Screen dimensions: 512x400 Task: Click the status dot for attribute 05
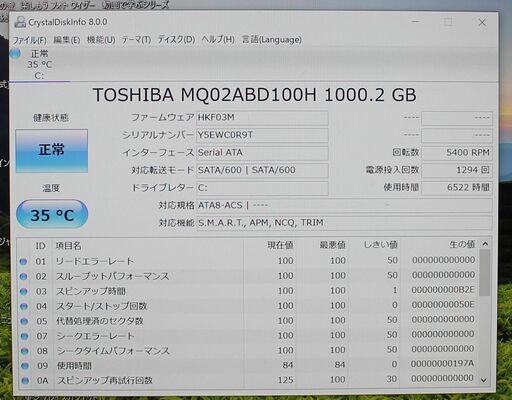point(24,321)
